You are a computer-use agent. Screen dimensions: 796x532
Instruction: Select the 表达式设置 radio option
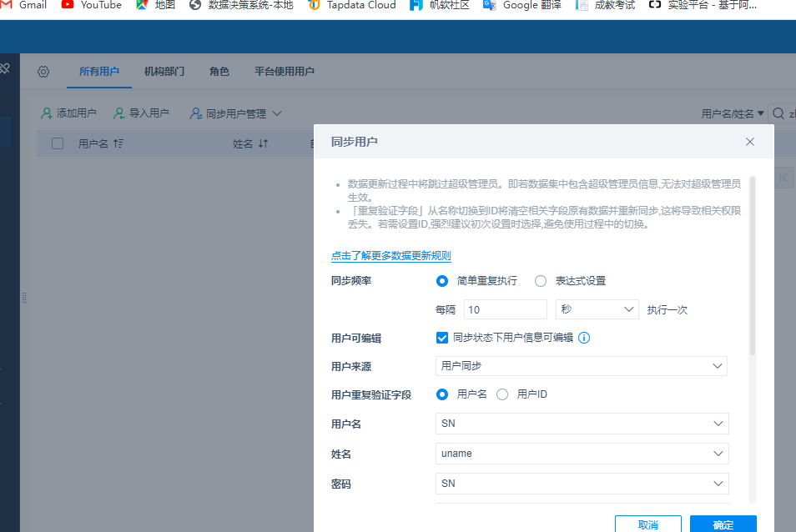pyautogui.click(x=541, y=281)
